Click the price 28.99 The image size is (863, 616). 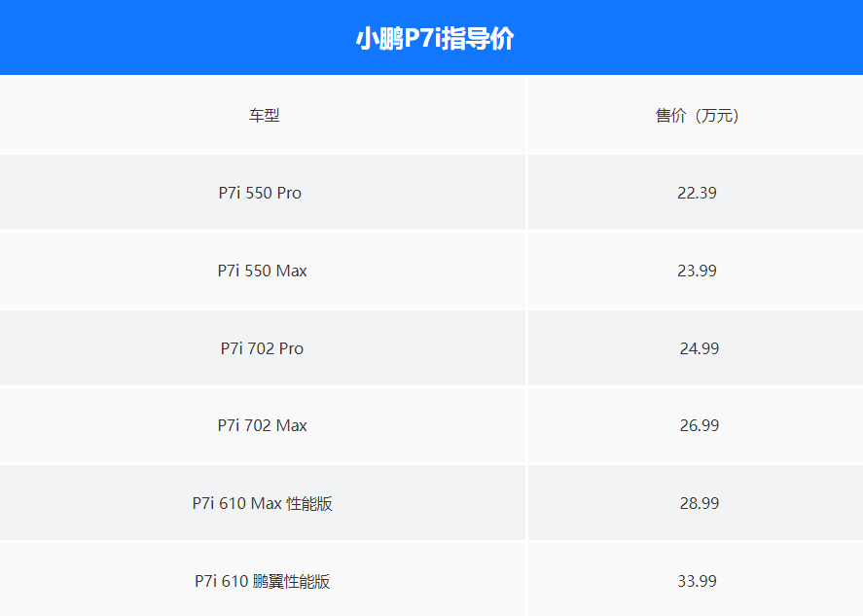(699, 503)
